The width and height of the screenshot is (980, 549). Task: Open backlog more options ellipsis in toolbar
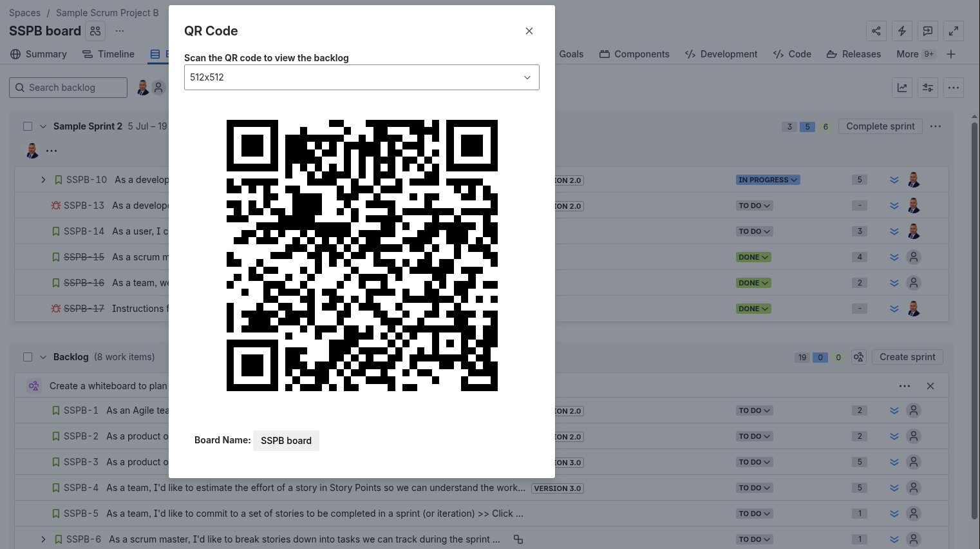click(x=954, y=88)
